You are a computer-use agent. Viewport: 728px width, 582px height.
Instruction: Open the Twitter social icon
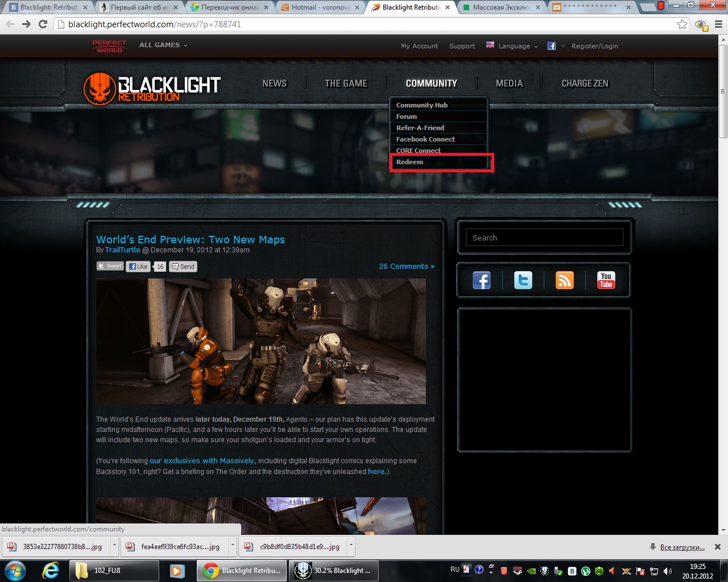pos(523,280)
